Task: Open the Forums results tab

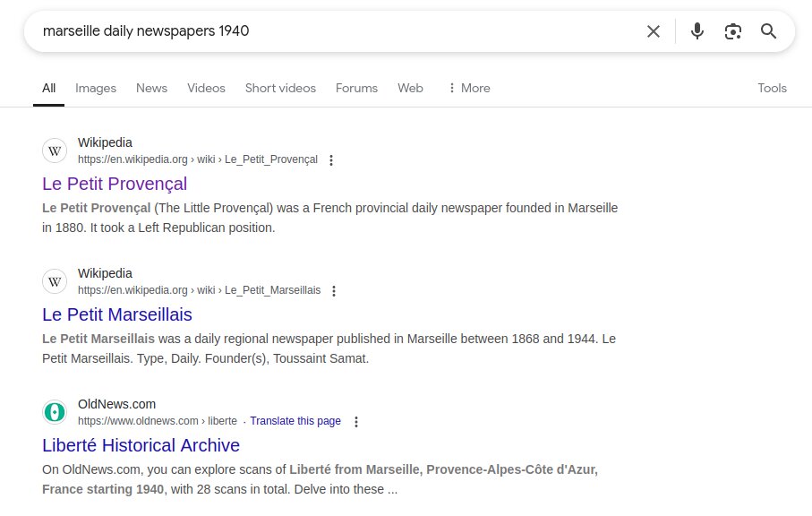Action: pyautogui.click(x=356, y=88)
